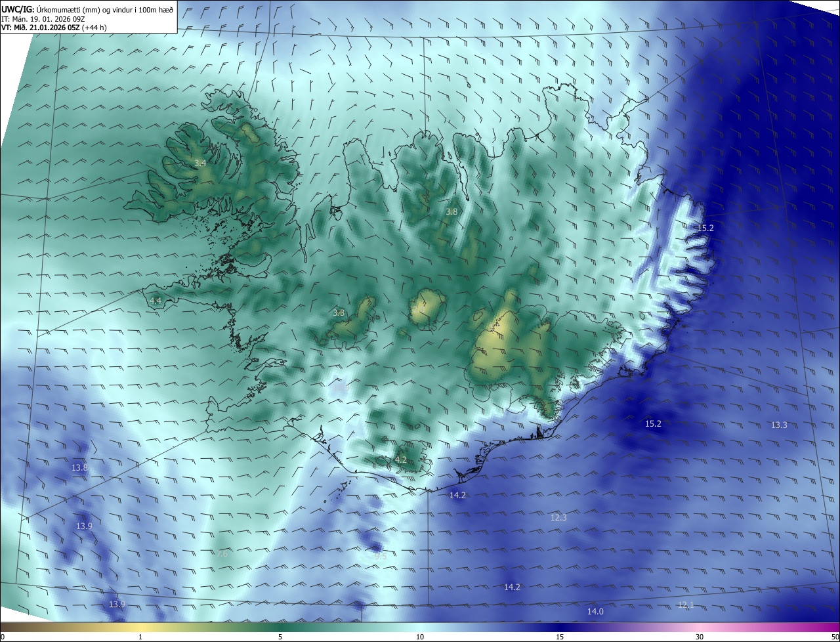
Task: Click the 4.4 value on the western peninsula
Action: click(x=156, y=301)
